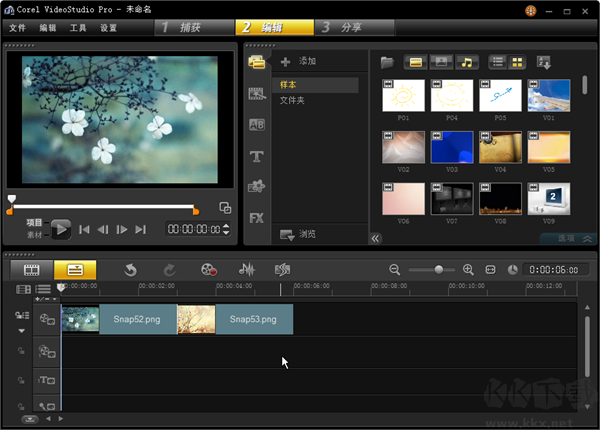This screenshot has height=430, width=600.
Task: Open the Sound Mixer waveform icon
Action: point(246,269)
